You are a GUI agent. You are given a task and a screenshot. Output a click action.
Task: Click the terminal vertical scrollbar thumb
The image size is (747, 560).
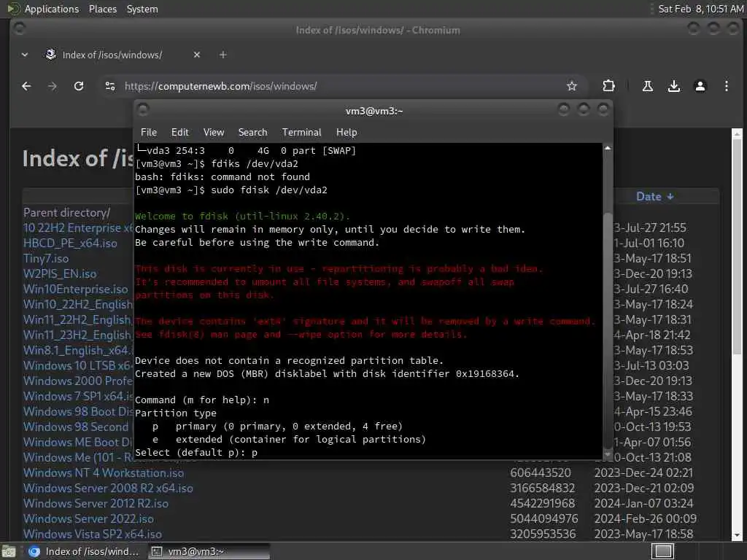608,330
